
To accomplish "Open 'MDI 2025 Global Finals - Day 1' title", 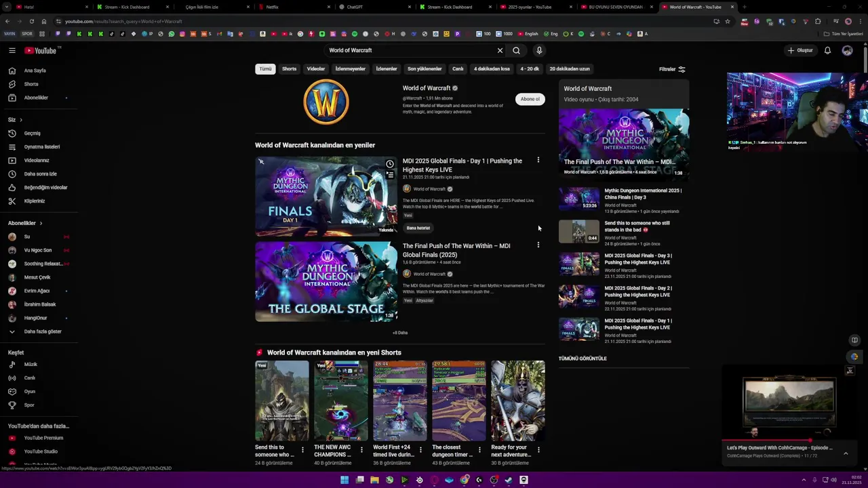I will click(462, 165).
